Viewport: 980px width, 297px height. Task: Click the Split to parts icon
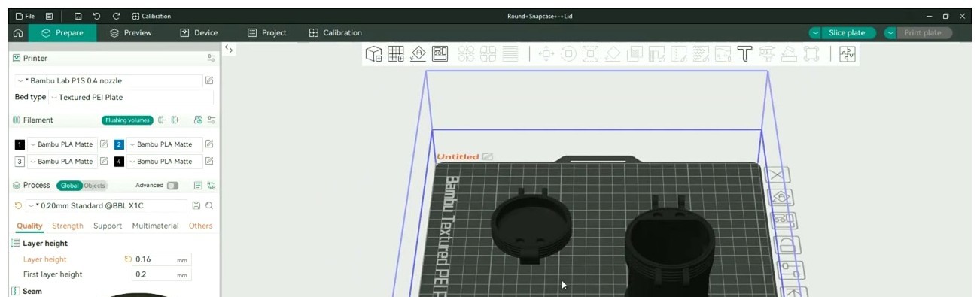click(x=488, y=53)
